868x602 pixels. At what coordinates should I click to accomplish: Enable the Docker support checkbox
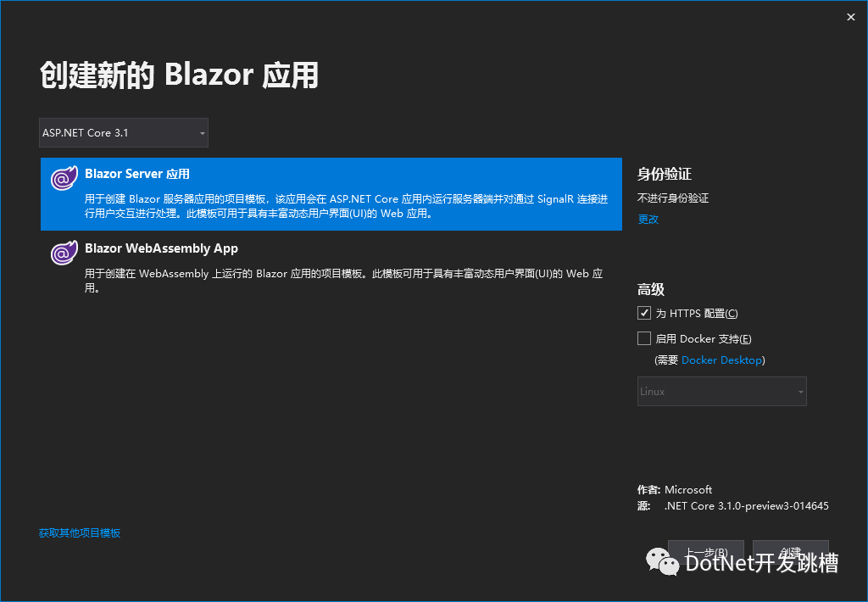pos(644,338)
